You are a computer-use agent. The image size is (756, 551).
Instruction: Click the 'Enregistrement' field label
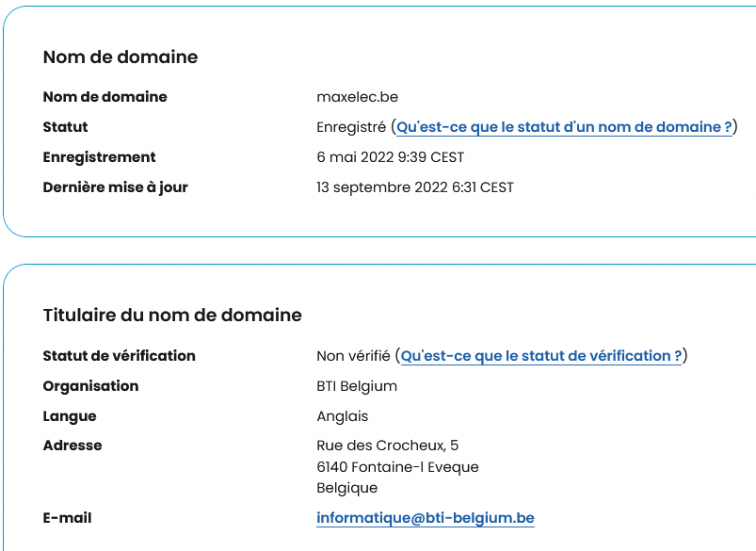coord(100,157)
